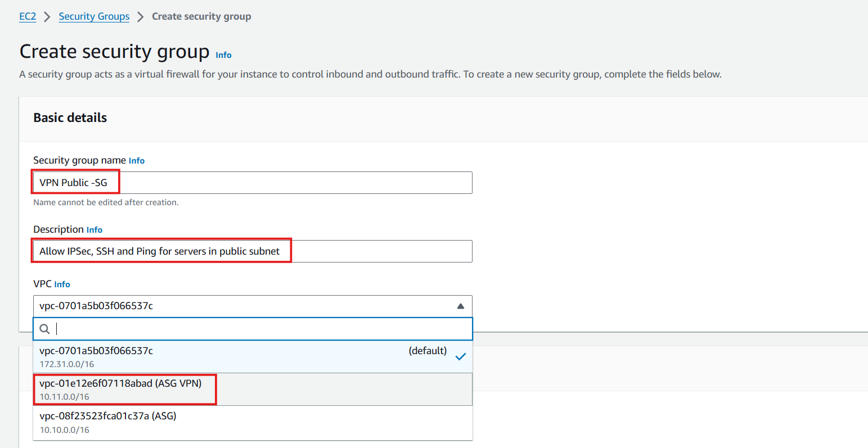Click 'Name cannot be edited after creation.' note
The height and width of the screenshot is (448, 868).
pos(106,202)
